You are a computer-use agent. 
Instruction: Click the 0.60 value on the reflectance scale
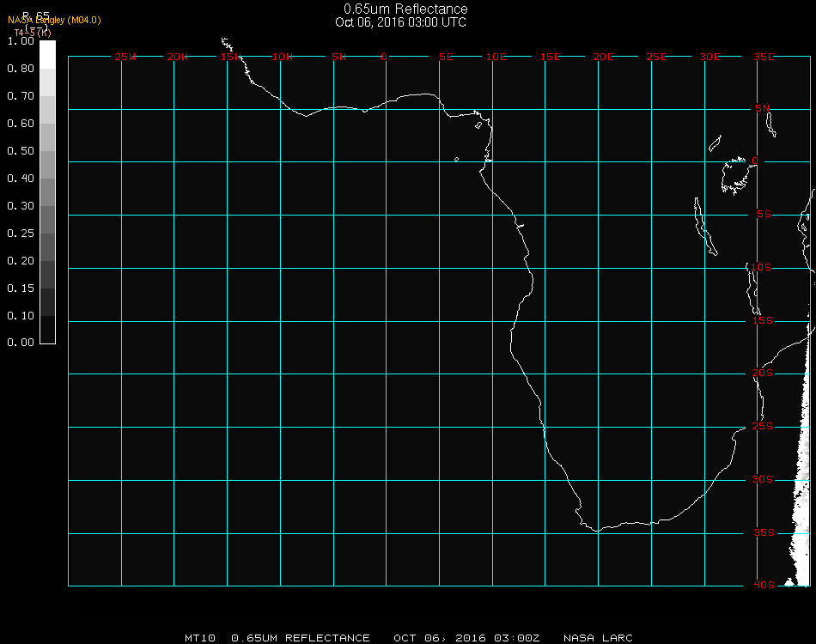21,124
